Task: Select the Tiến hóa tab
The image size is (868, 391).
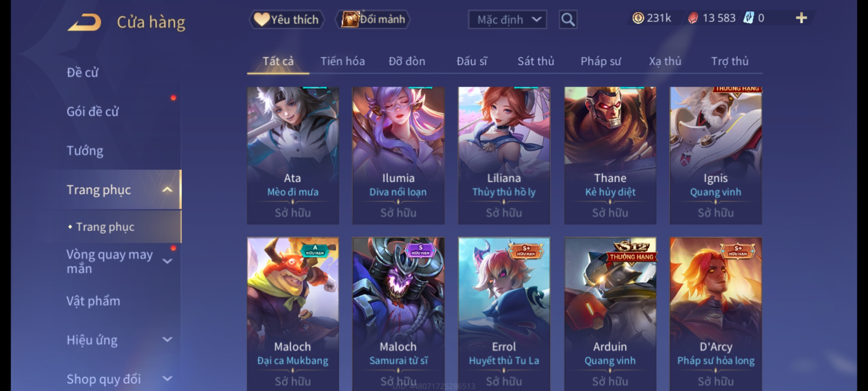Action: tap(342, 61)
